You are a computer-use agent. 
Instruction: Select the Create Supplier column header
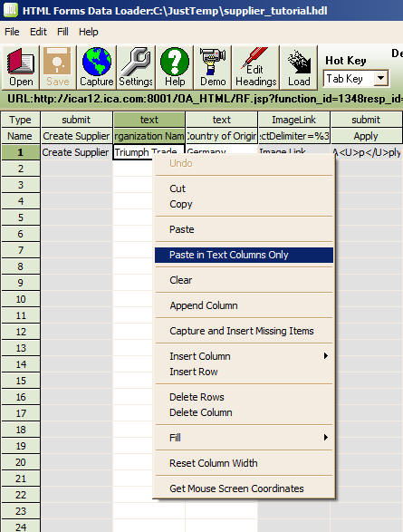tap(77, 136)
